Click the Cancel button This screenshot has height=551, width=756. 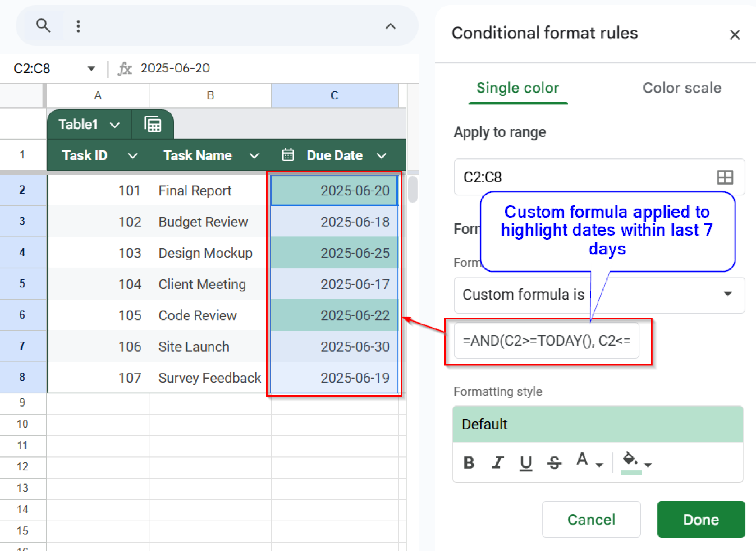(591, 519)
